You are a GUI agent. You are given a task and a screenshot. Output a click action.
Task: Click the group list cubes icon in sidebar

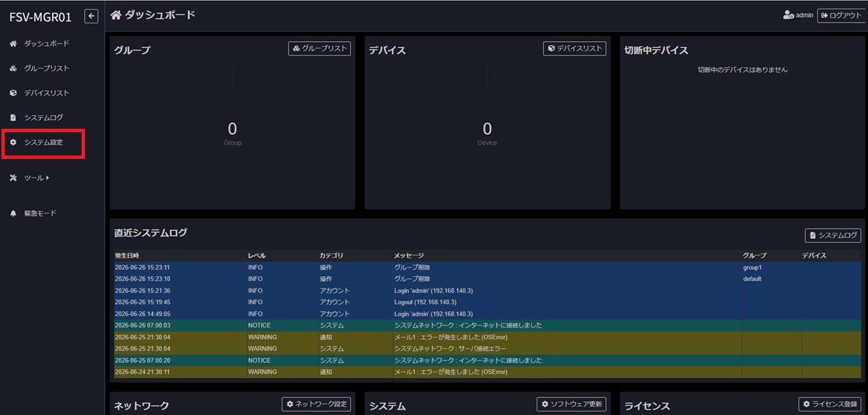coord(13,68)
